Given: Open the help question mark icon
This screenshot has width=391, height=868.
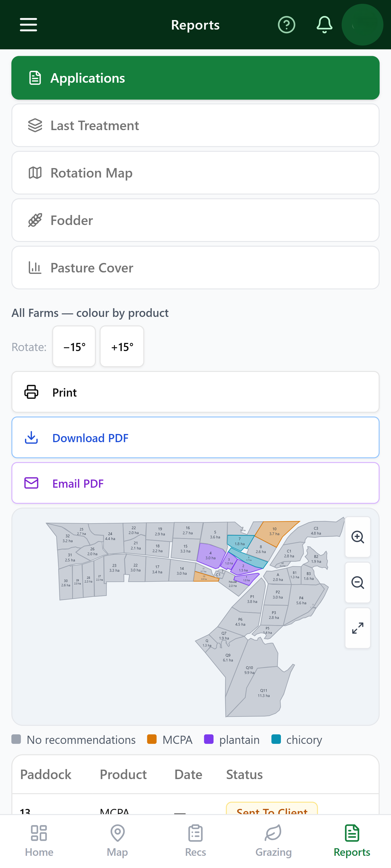Looking at the screenshot, I should click(x=287, y=25).
